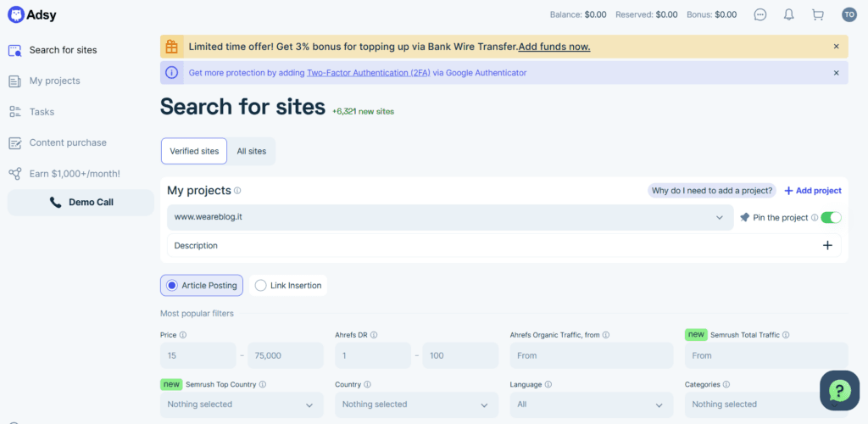Open Two-Factor Authentication (2FA) link
Screen dimensions: 868x424
pos(369,73)
